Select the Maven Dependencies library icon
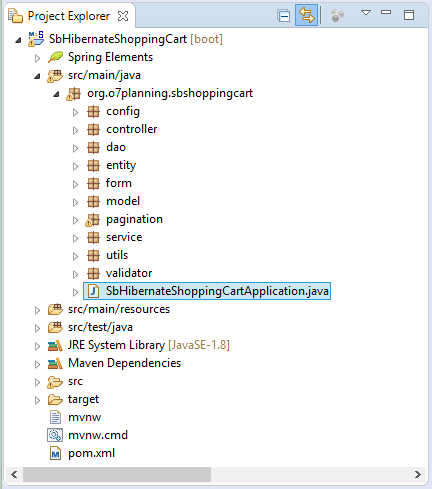Screen dimensions: 432x489 pos(55,363)
